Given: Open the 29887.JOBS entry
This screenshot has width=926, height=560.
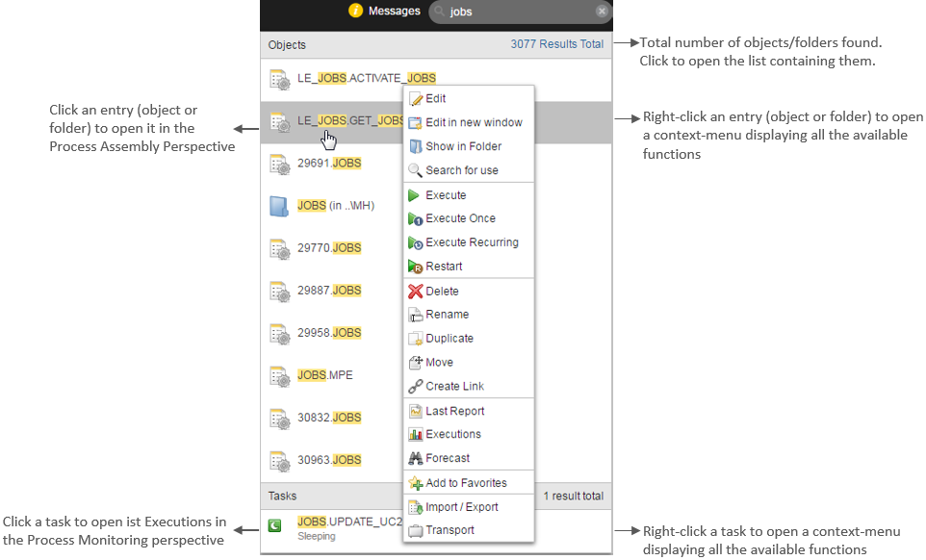Looking at the screenshot, I should (329, 291).
